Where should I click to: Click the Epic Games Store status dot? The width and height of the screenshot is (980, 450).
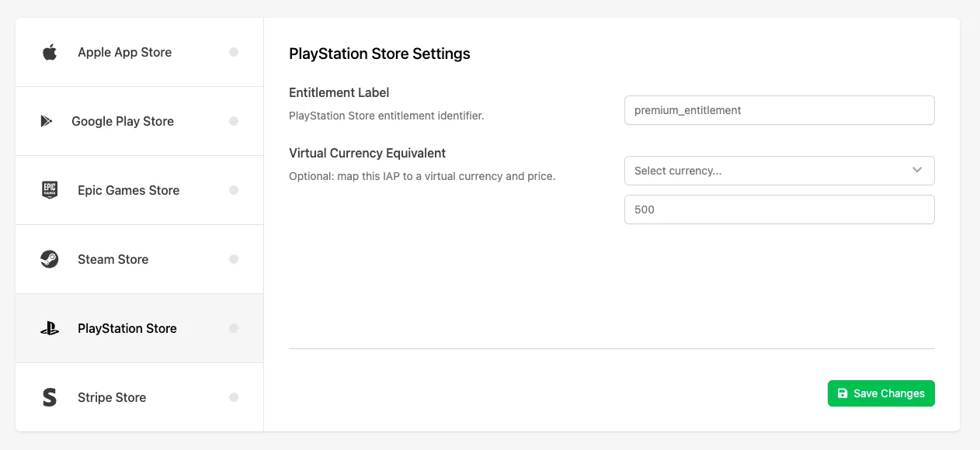coord(234,190)
